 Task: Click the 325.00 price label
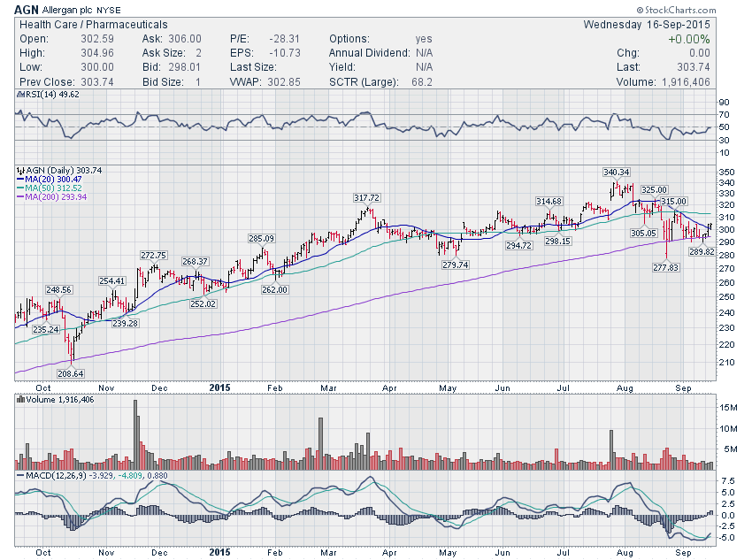[x=654, y=190]
